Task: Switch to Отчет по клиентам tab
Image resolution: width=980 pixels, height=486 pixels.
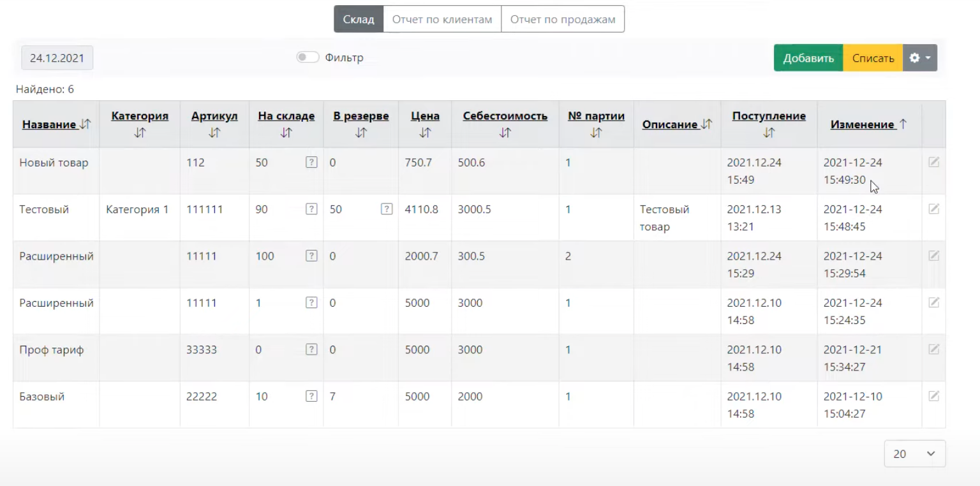Action: pyautogui.click(x=442, y=19)
